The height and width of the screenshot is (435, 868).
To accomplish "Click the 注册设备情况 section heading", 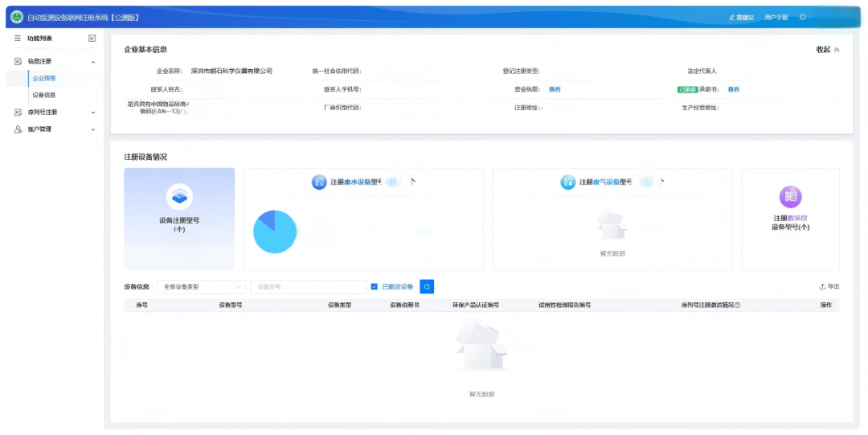I will pyautogui.click(x=145, y=157).
